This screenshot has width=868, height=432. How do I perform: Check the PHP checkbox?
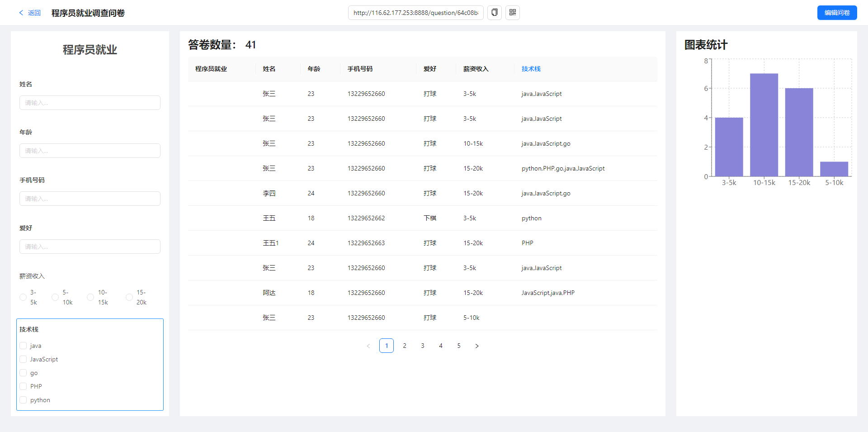pos(23,386)
